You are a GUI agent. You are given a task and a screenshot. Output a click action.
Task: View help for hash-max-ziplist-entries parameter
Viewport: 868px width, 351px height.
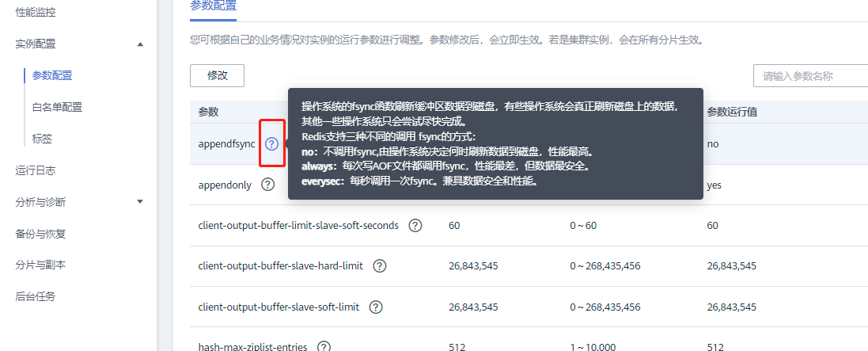(x=324, y=346)
